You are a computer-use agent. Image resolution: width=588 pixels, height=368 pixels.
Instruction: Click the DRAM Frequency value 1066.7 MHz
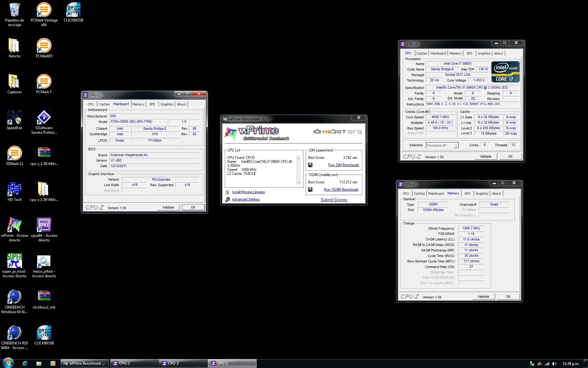(471, 228)
